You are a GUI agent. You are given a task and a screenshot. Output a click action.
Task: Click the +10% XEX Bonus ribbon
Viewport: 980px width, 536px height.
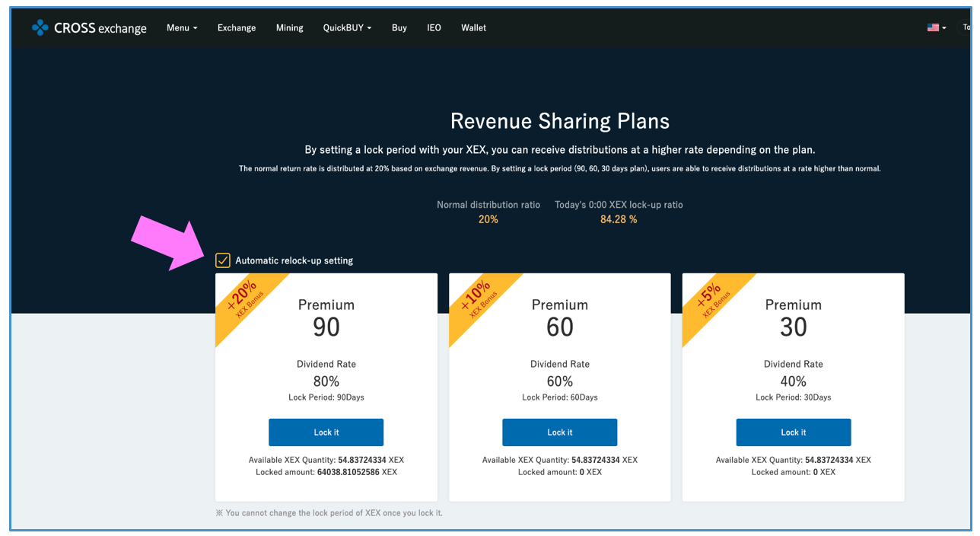point(479,300)
